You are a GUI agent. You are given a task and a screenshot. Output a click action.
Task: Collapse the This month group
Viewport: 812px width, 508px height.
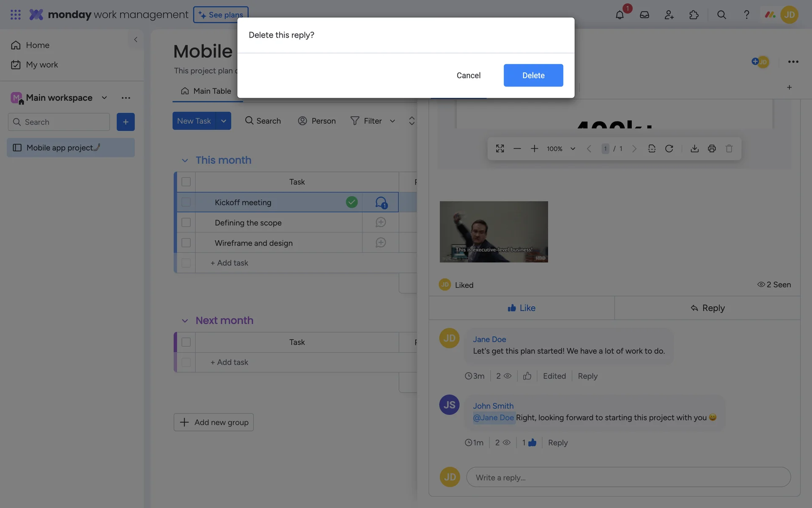[x=185, y=160]
